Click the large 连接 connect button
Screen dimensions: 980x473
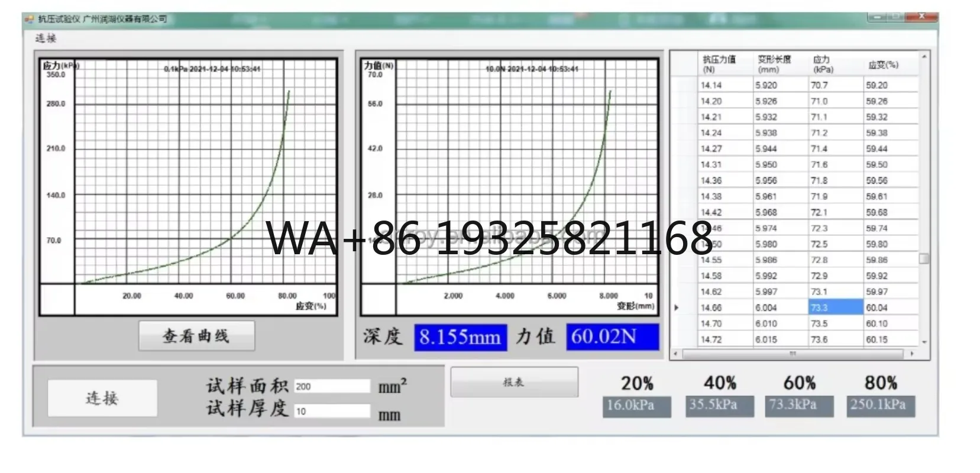click(102, 398)
